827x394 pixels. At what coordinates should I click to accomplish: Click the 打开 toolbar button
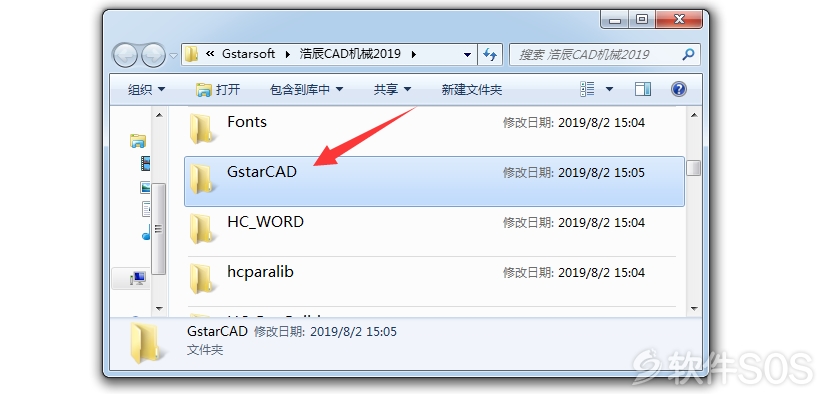click(x=218, y=90)
